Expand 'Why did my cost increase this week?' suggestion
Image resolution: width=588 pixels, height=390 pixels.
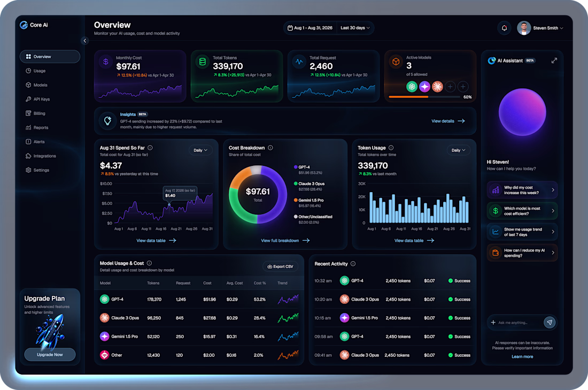tap(522, 190)
